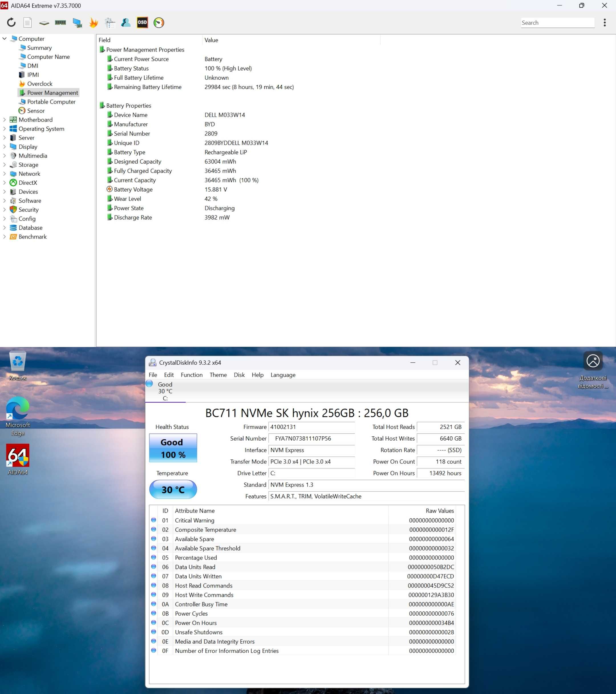Viewport: 616px width, 694px height.
Task: Click the Value column header
Action: (291, 40)
